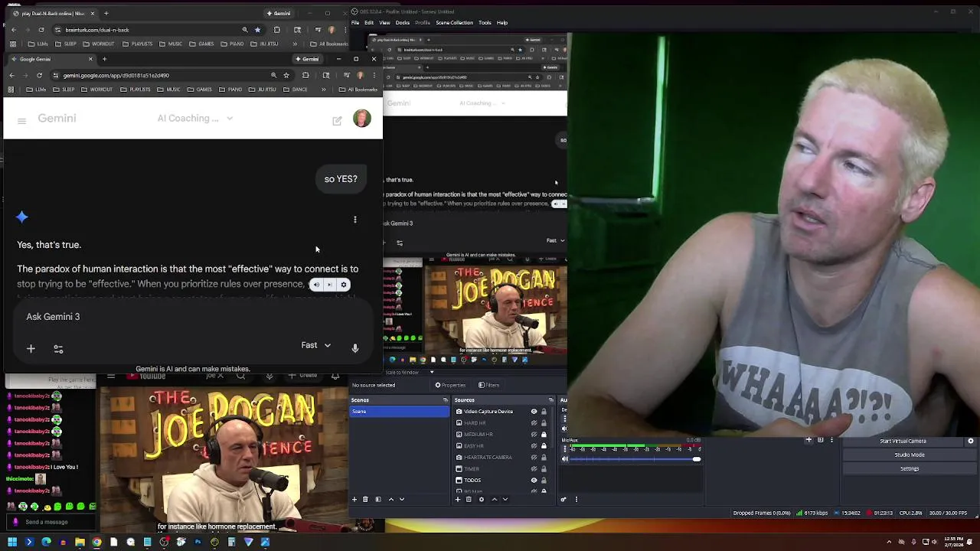This screenshot has width=980, height=551.
Task: Toggle lock on TIMER source
Action: tap(544, 469)
